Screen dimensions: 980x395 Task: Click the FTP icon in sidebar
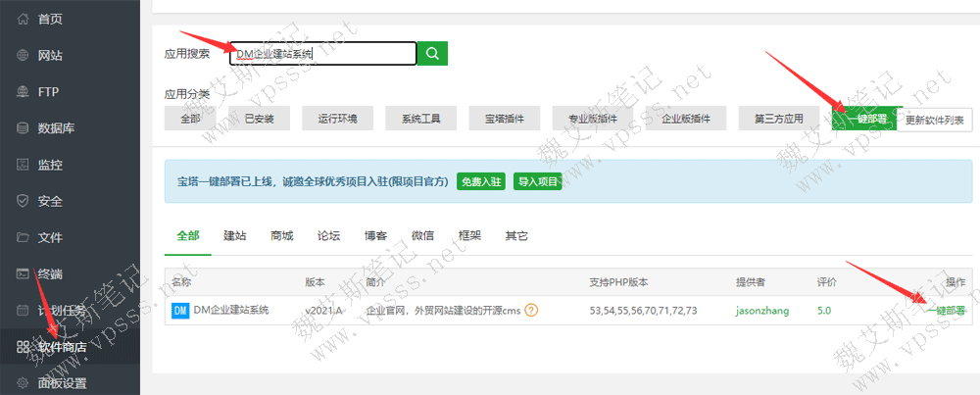pyautogui.click(x=23, y=92)
